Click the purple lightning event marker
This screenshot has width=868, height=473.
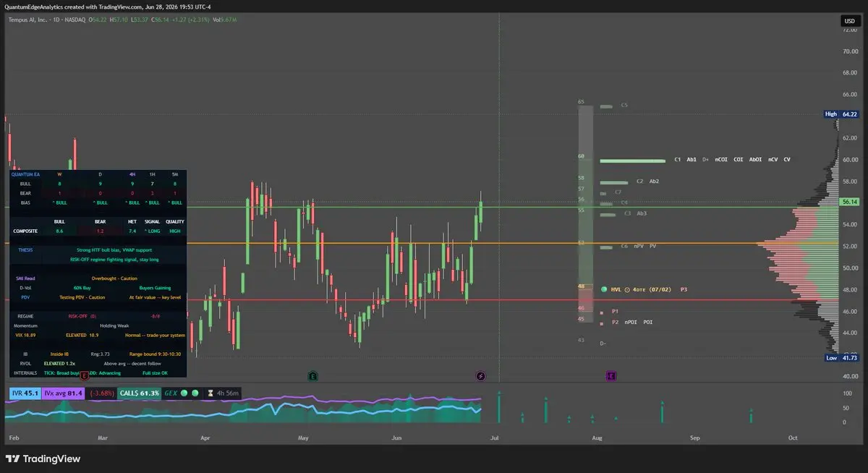(481, 375)
